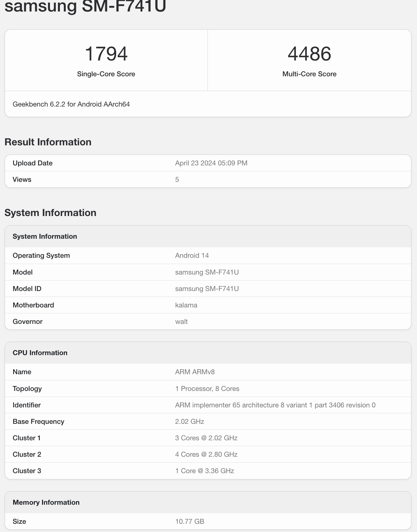The image size is (417, 532).
Task: Click the Cluster 3 row label
Action: tap(27, 471)
